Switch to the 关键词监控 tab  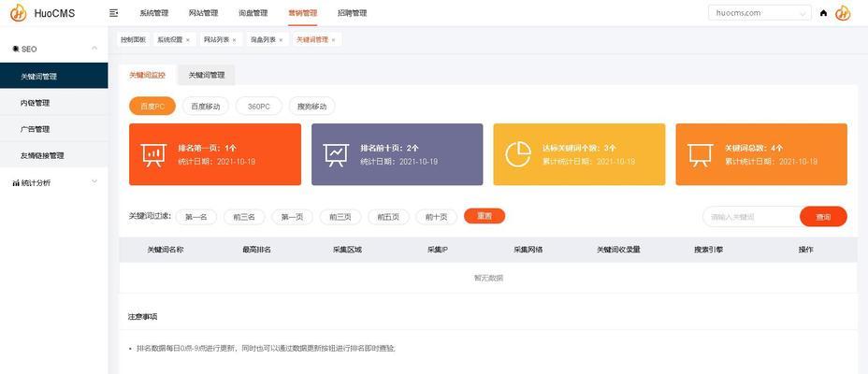tap(147, 75)
